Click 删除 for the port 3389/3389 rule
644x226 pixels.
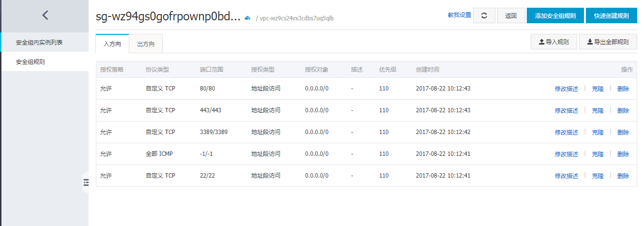click(x=623, y=133)
